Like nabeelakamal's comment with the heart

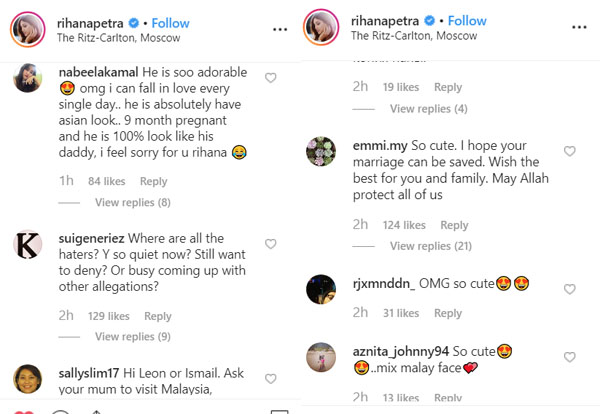coord(271,78)
